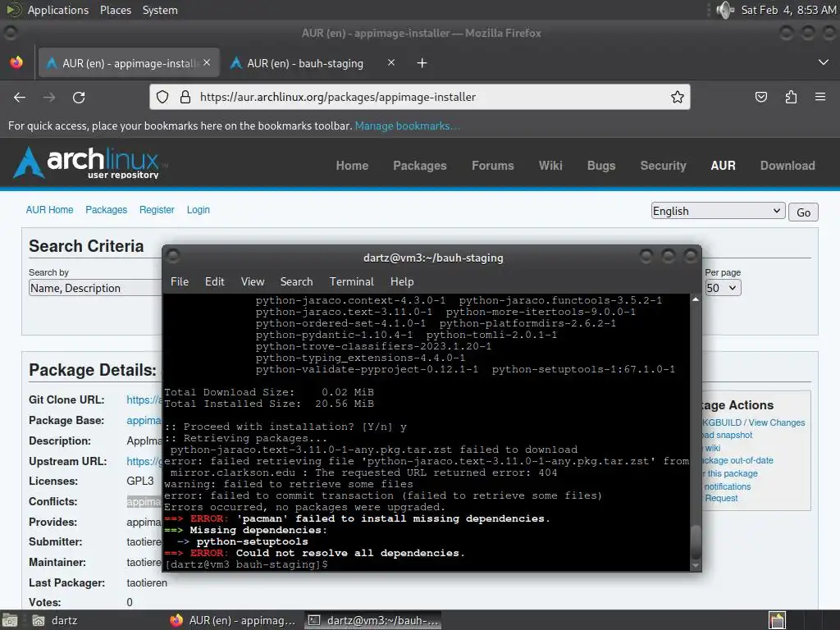Open the Firefox hamburger application menu

(820, 97)
